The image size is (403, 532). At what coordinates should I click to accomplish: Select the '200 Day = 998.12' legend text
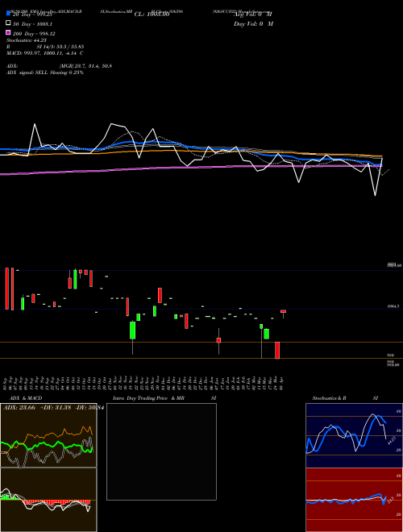pos(34,34)
